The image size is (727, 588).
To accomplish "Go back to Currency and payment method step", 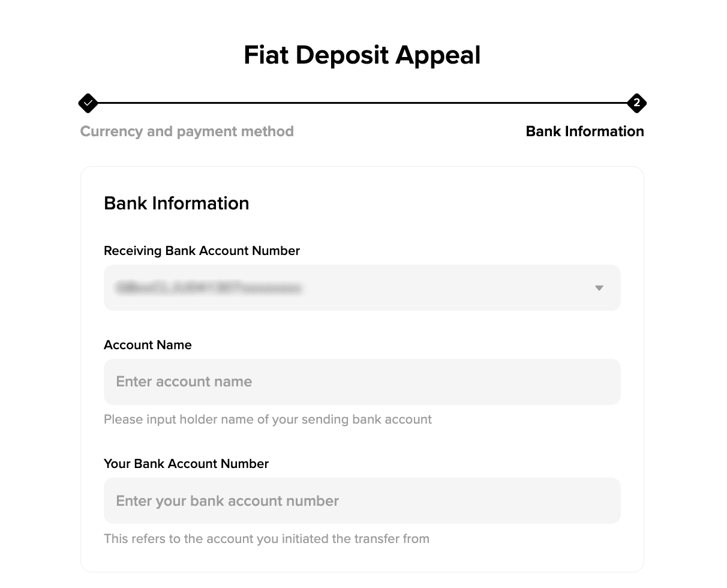I will tap(187, 131).
